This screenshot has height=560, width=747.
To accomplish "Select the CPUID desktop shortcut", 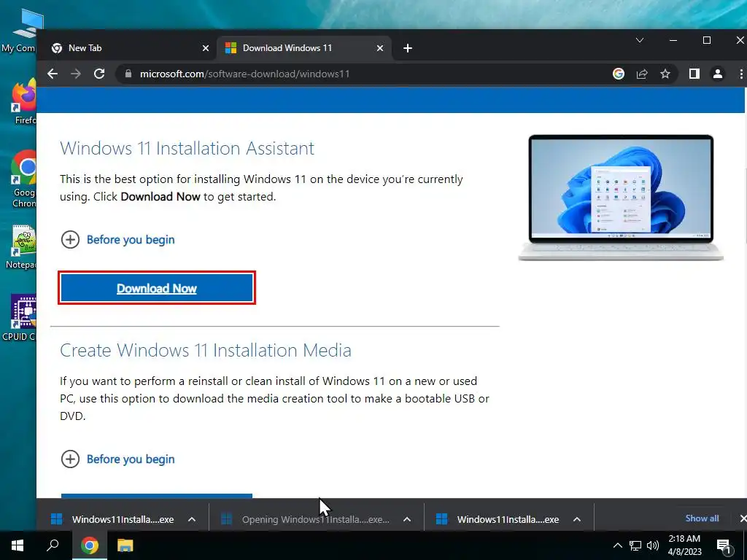I will point(20,317).
